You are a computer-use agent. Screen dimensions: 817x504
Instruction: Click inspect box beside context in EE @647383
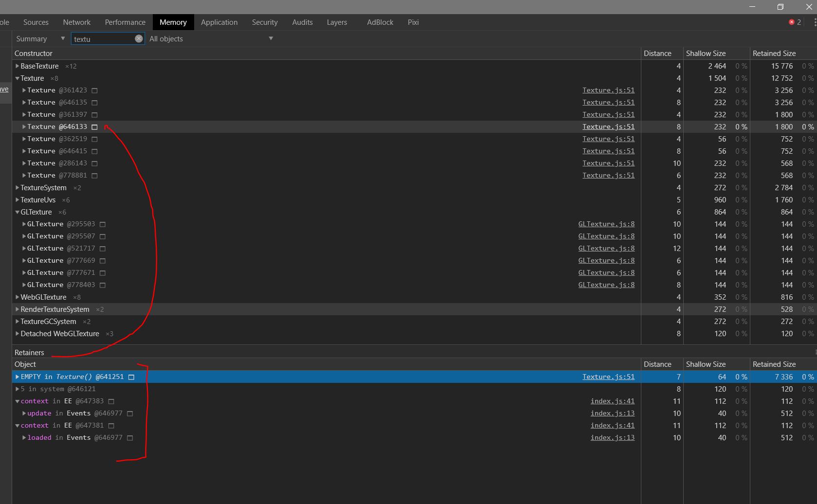click(111, 401)
